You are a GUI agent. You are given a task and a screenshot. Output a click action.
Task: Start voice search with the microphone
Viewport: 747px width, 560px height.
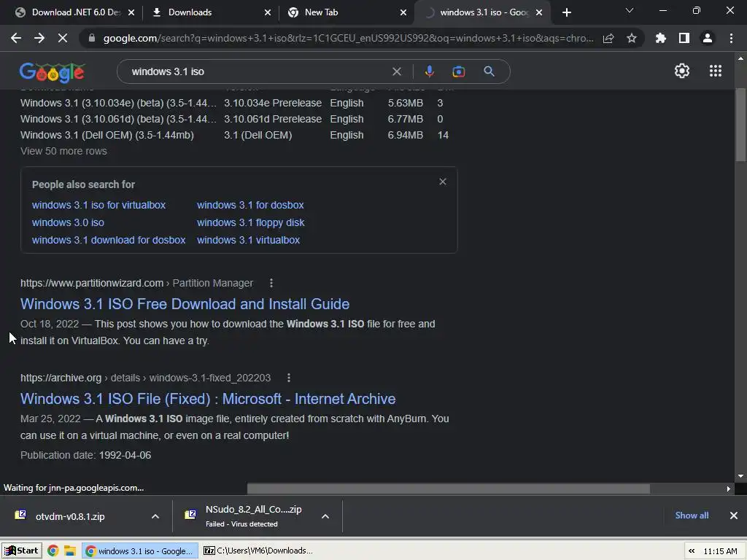click(x=429, y=71)
